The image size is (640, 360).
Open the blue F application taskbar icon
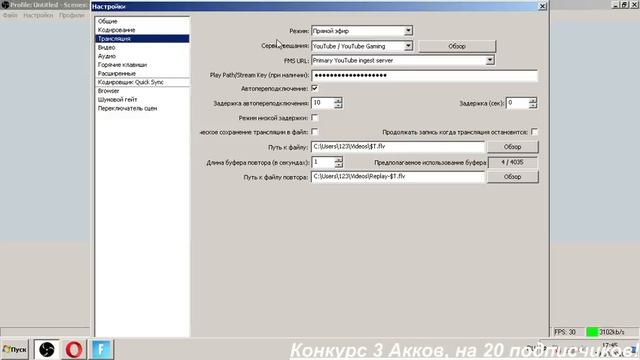click(101, 349)
